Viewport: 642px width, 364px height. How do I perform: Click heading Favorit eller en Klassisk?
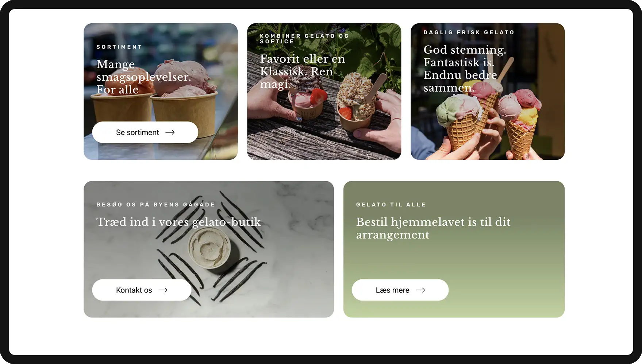tap(303, 71)
